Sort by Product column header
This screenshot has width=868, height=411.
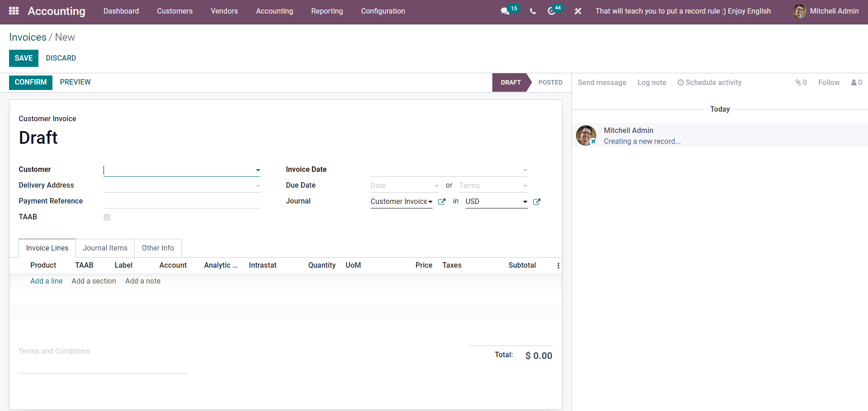tap(43, 265)
